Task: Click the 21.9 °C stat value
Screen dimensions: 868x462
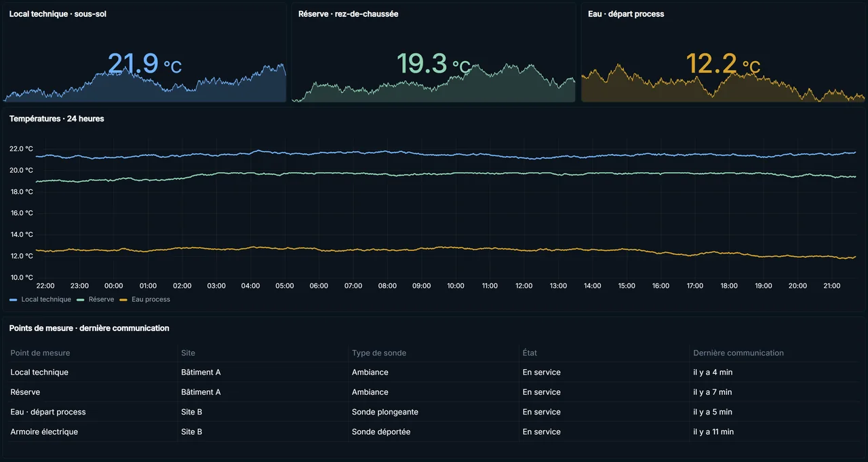Action: [144, 64]
